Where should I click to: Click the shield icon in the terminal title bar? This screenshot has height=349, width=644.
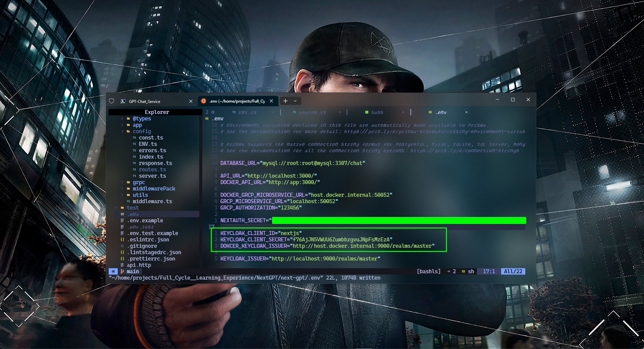point(112,101)
